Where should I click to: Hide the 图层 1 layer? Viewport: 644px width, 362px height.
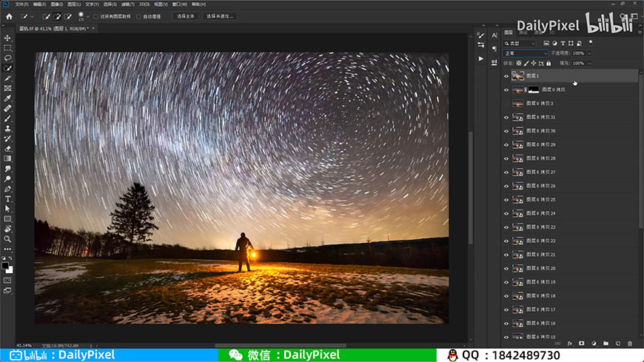click(506, 76)
